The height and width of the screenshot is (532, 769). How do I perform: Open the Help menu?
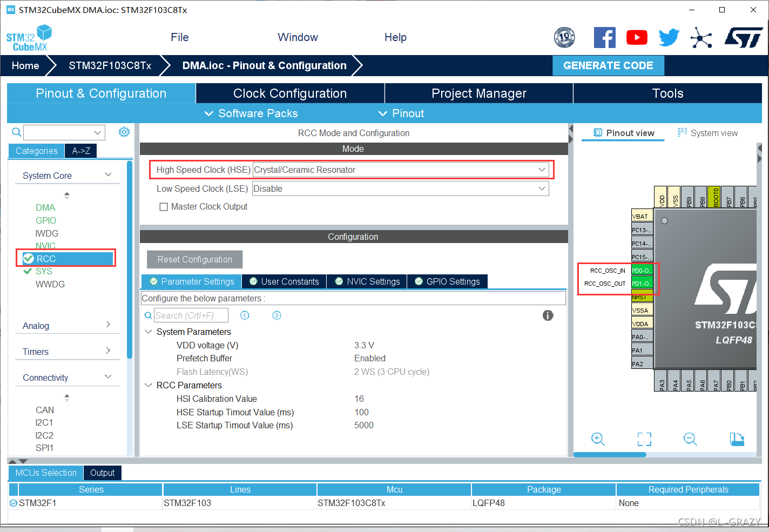(395, 37)
